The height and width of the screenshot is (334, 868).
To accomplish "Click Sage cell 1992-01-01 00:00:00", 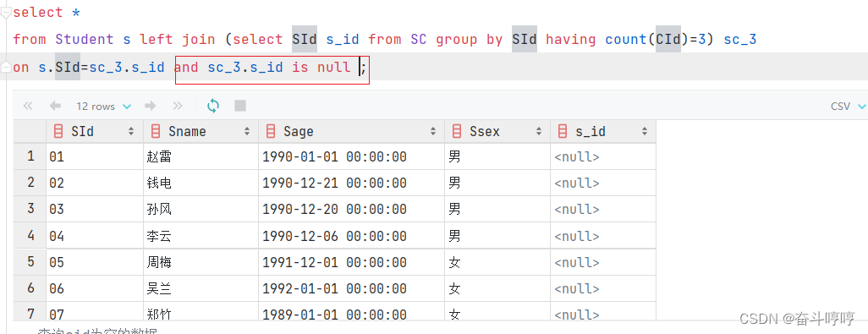I will click(352, 288).
